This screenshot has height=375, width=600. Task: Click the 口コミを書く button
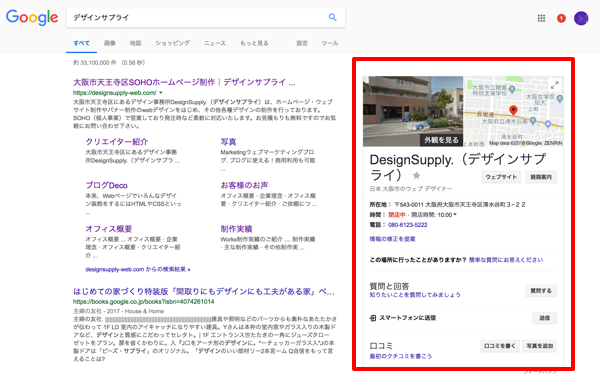click(x=499, y=346)
